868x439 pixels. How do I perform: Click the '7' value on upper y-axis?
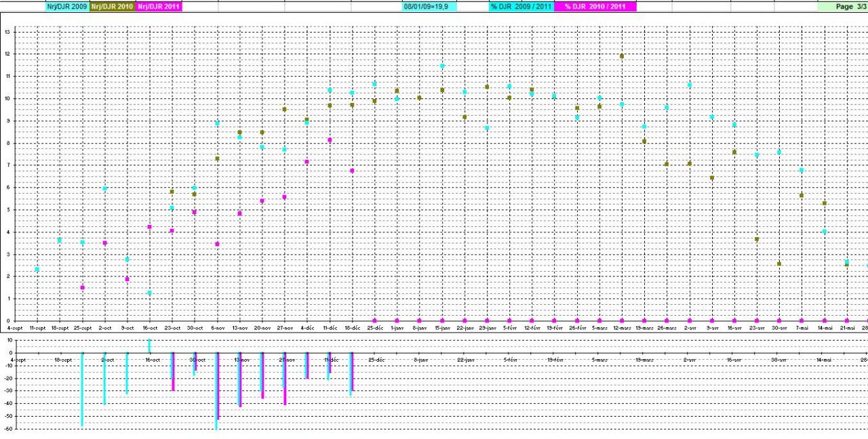click(7, 165)
